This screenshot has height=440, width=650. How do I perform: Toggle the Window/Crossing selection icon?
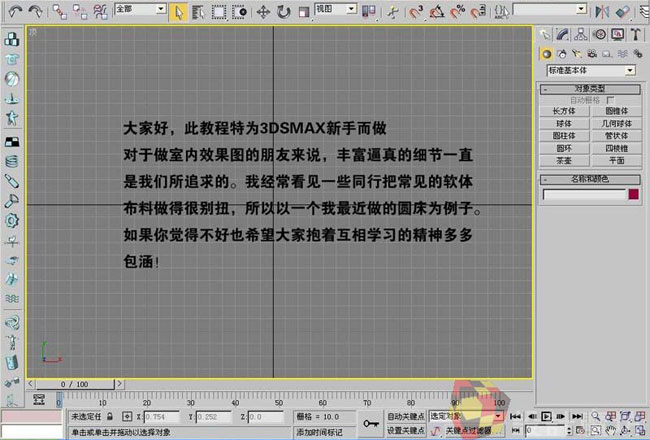click(x=240, y=12)
